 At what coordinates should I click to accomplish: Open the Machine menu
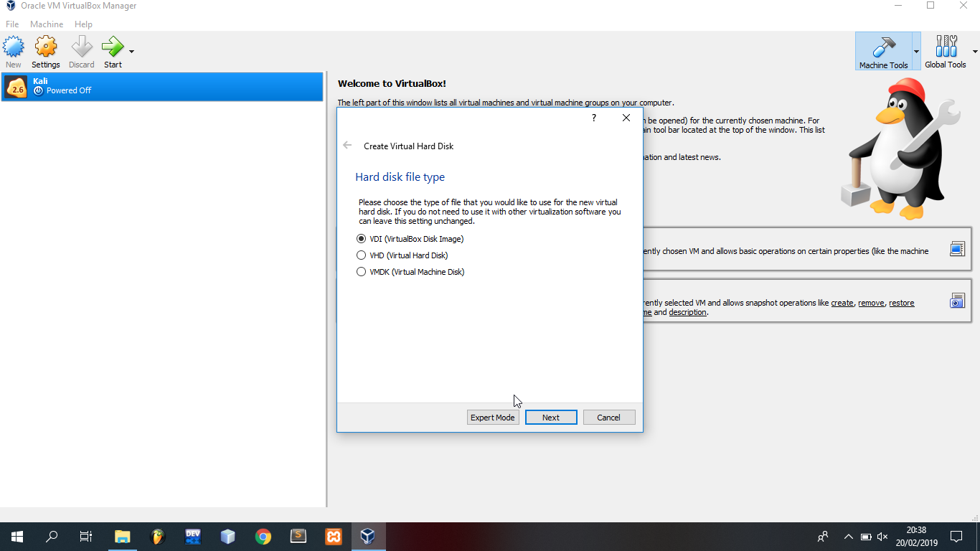pos(47,24)
